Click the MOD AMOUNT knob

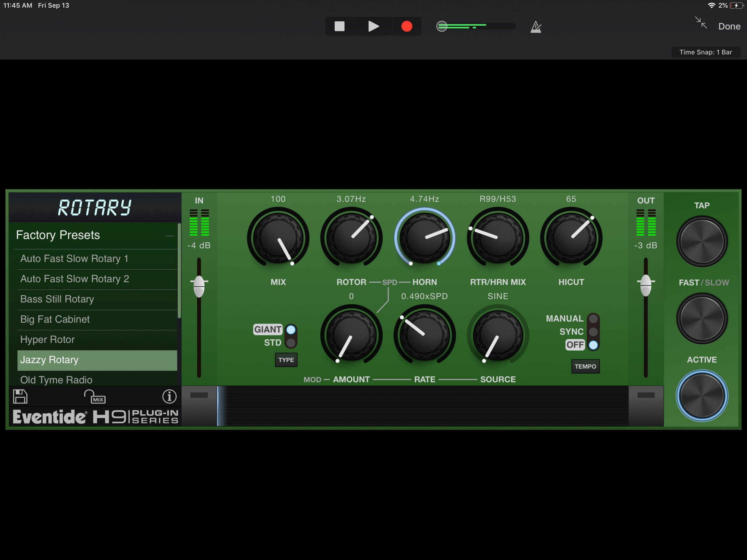(351, 335)
